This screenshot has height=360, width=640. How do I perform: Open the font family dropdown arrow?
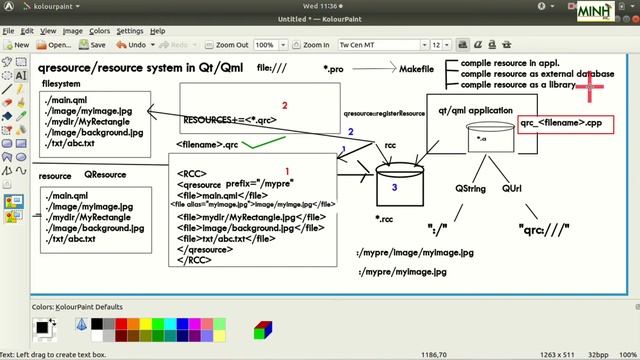coord(424,45)
